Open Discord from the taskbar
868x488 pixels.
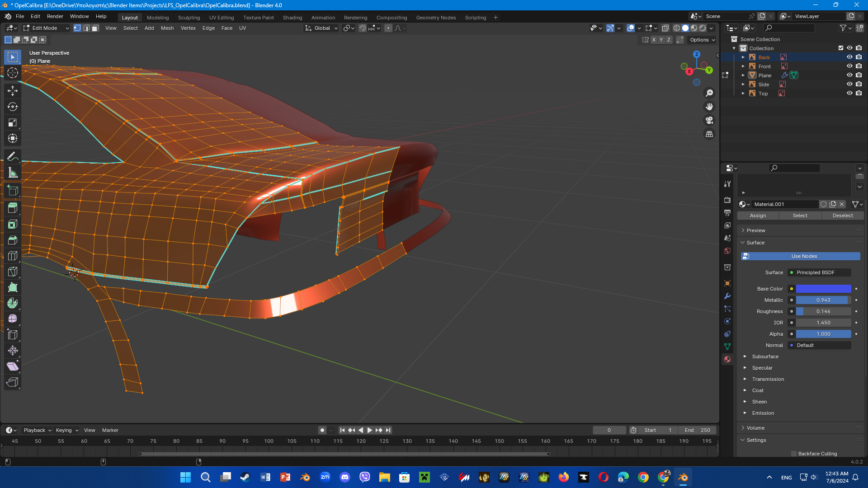(345, 477)
